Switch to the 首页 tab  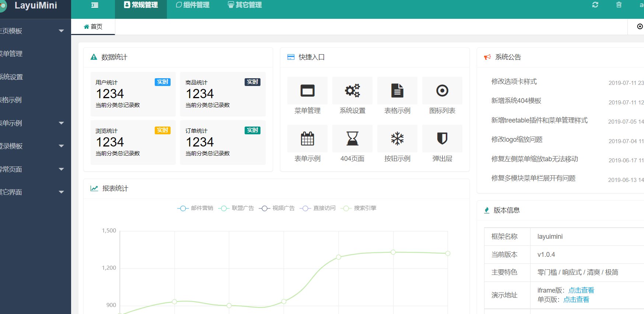click(x=93, y=27)
